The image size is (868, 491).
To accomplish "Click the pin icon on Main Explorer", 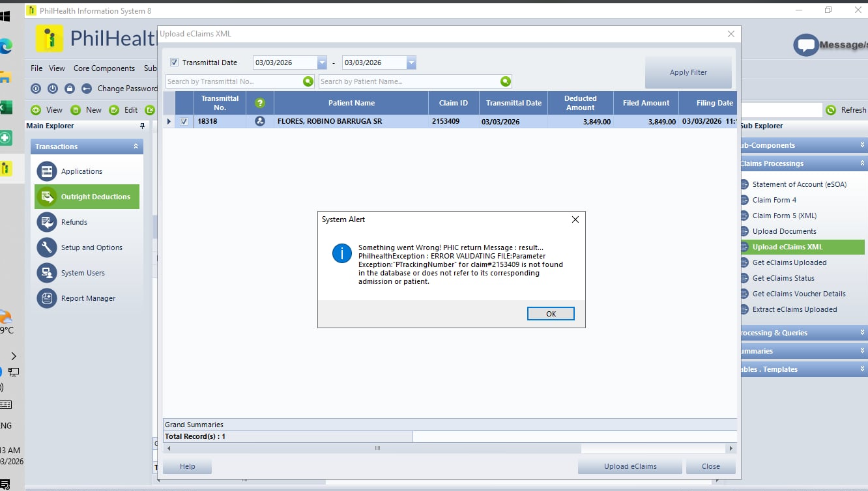I will click(x=142, y=126).
